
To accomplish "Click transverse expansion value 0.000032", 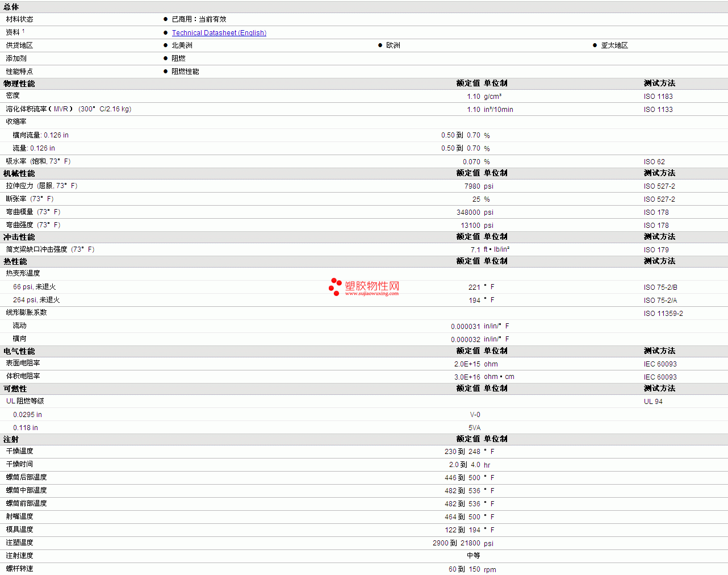I will click(x=466, y=340).
